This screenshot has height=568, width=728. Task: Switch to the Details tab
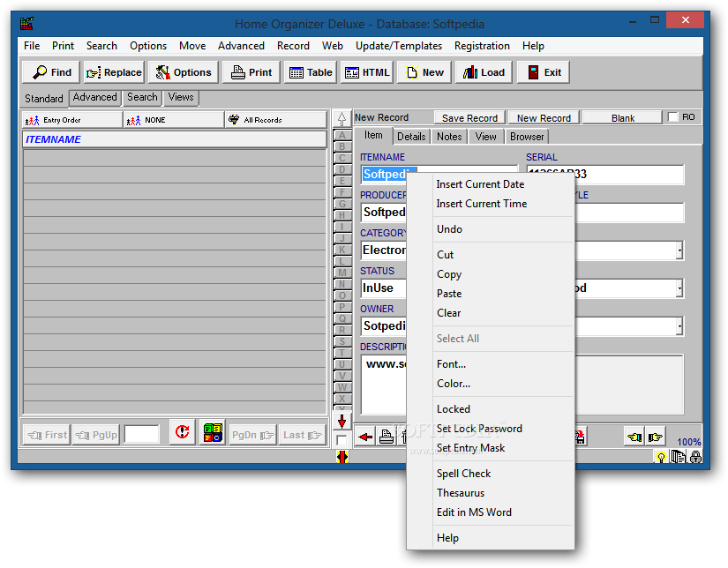tap(411, 137)
